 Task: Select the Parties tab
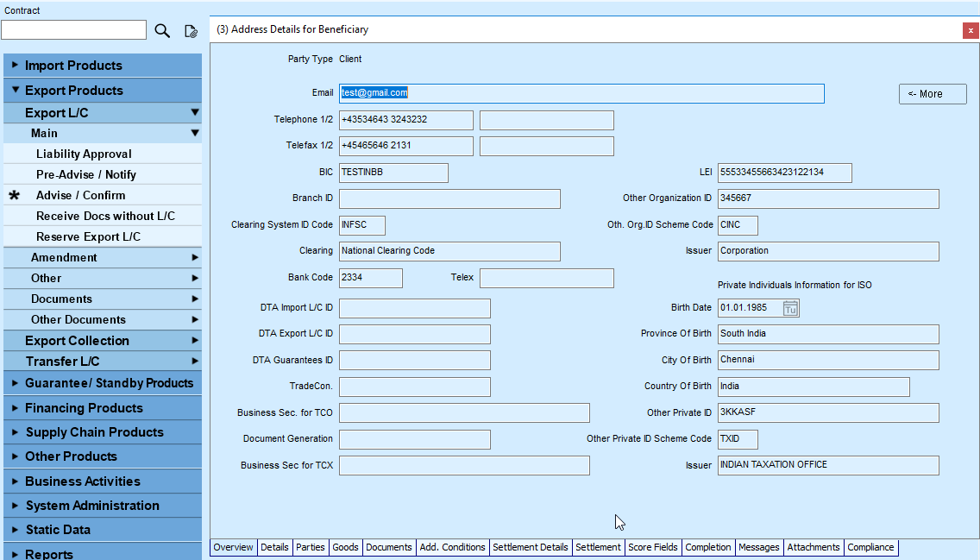click(311, 547)
